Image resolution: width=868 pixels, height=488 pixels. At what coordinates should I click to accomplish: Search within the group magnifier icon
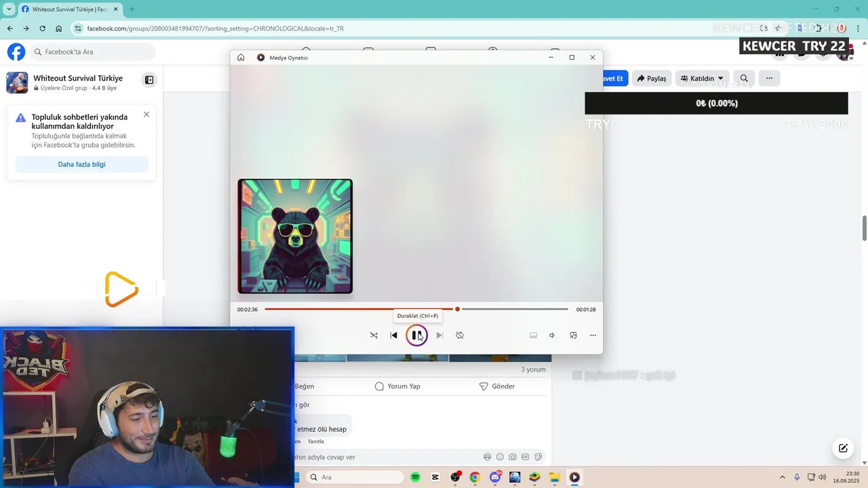tap(744, 78)
